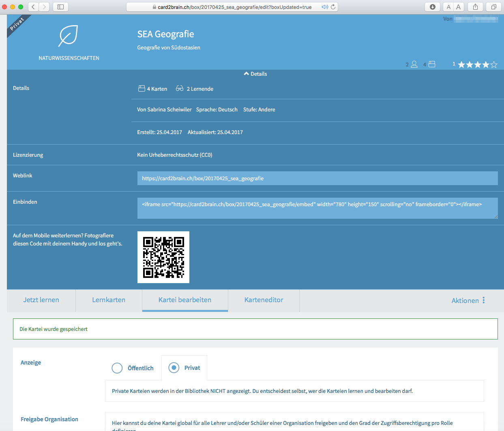Click Safari's share icon
The height and width of the screenshot is (431, 504).
475,7
